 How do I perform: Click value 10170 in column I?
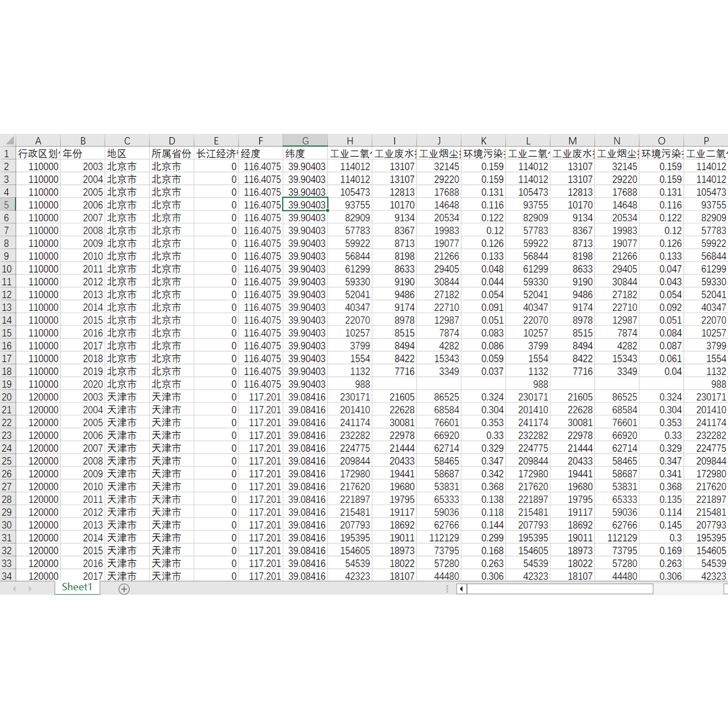pos(394,205)
